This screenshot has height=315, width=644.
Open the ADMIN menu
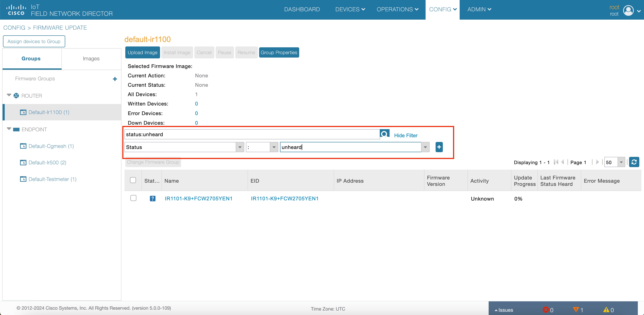(479, 10)
